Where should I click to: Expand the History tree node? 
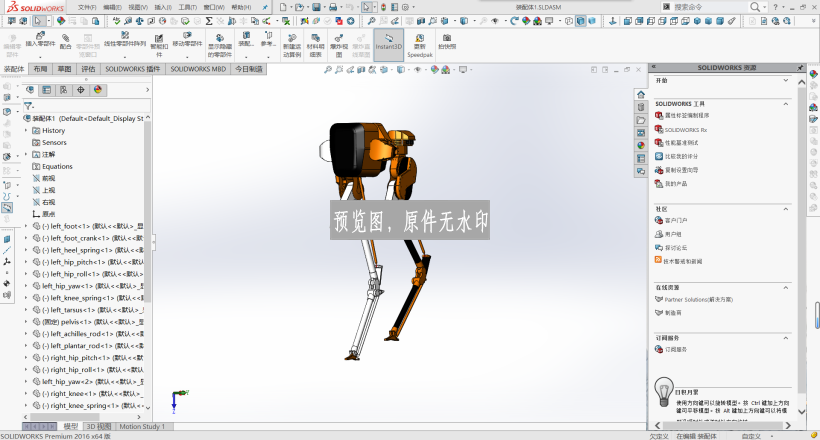coord(26,130)
